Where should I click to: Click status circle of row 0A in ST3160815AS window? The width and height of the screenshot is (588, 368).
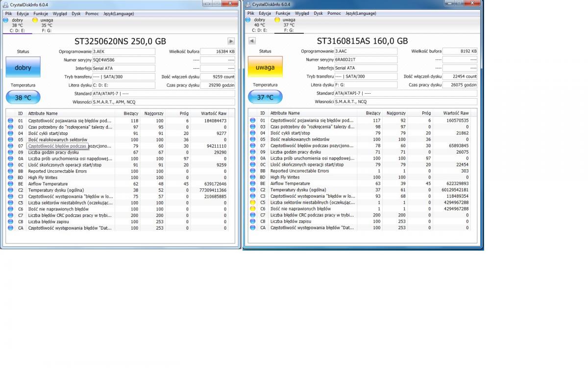pyautogui.click(x=253, y=158)
